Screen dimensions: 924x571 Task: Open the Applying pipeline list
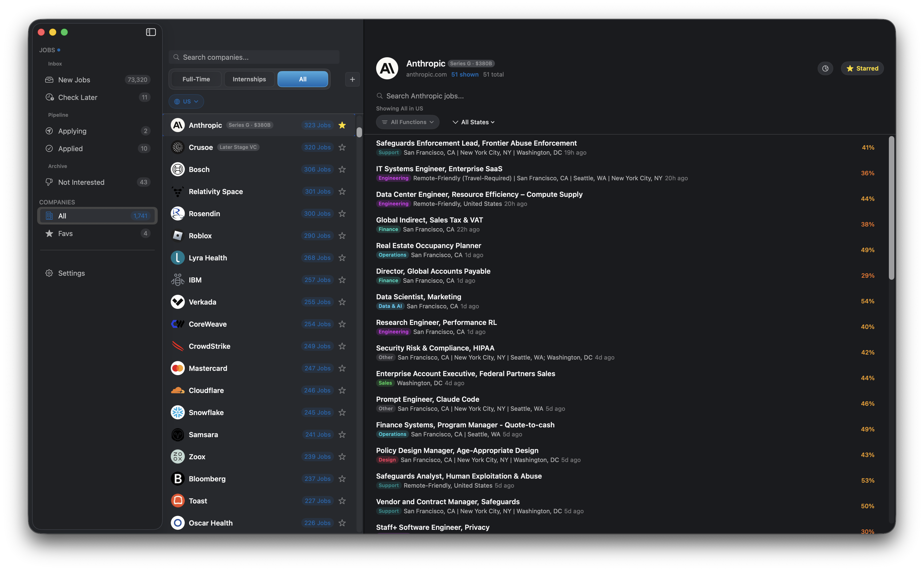(x=97, y=131)
